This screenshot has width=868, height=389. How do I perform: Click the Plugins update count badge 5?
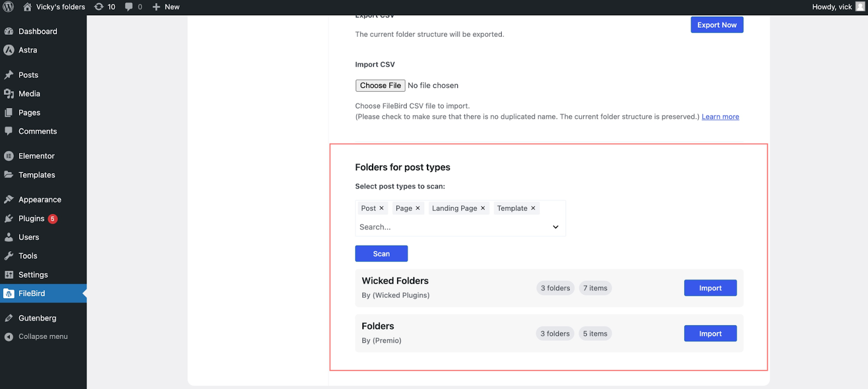click(x=53, y=219)
